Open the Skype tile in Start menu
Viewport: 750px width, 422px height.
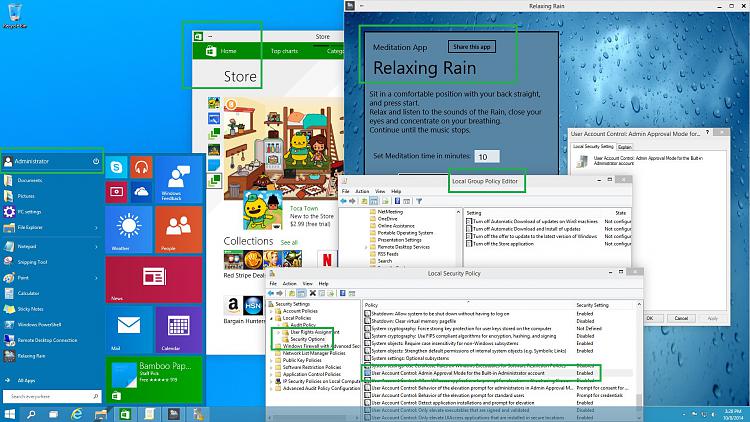coord(116,167)
